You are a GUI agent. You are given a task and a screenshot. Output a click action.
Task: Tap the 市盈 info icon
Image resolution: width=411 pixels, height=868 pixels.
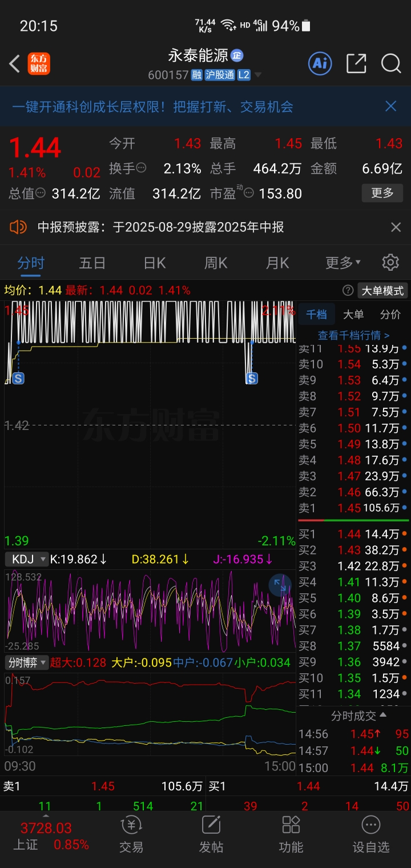(x=248, y=194)
